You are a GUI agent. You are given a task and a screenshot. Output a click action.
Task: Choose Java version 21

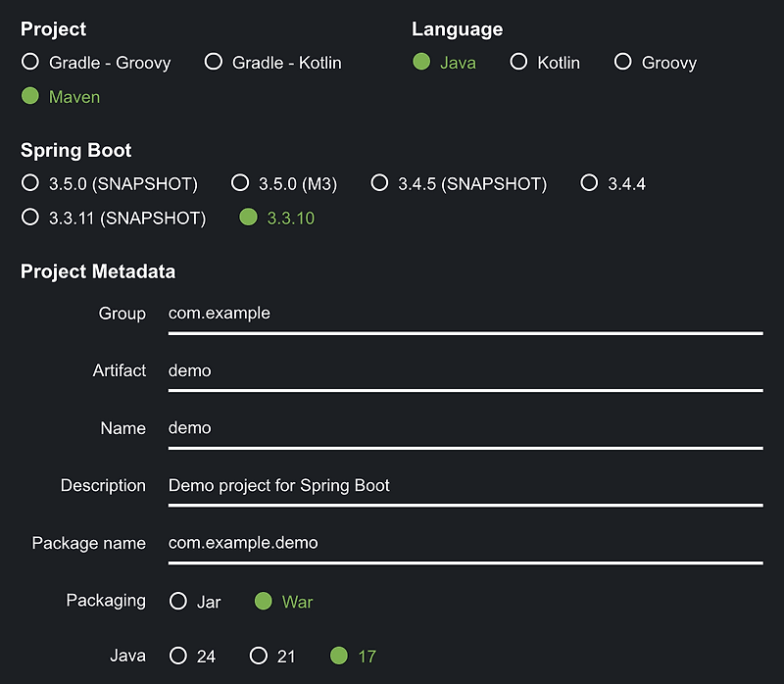tap(258, 656)
